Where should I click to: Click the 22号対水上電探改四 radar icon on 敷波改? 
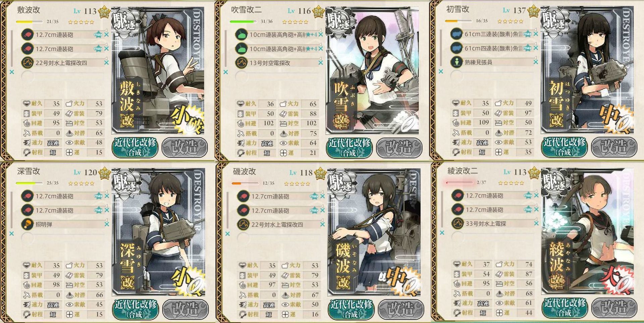[27, 63]
